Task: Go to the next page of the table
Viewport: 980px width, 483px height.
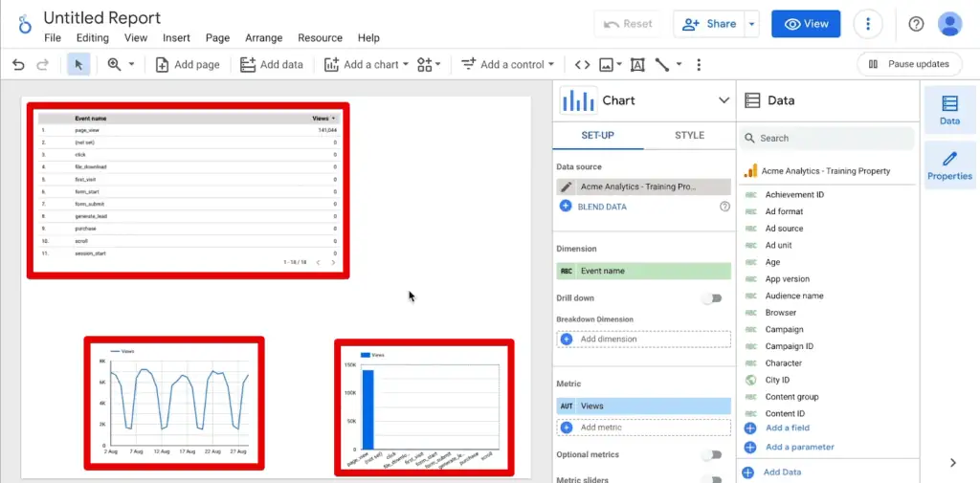Action: (332, 262)
